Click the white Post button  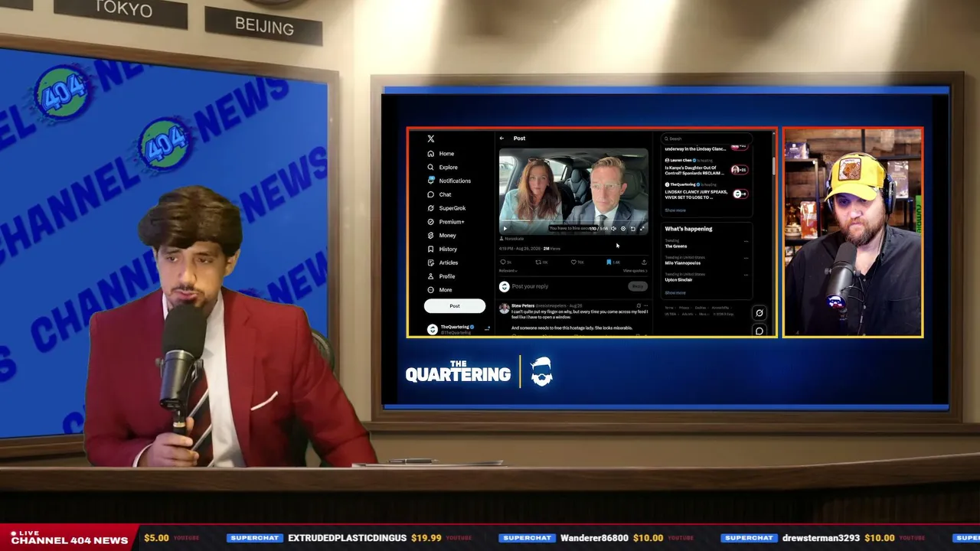[x=455, y=306]
